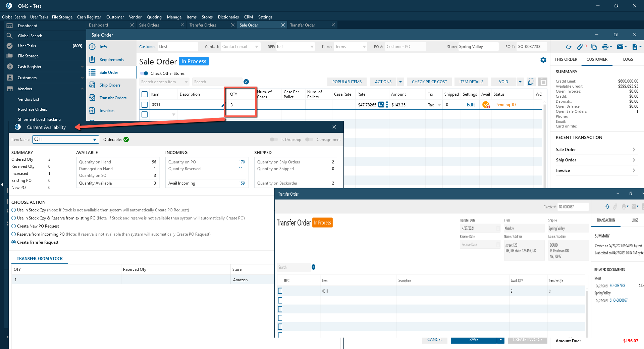Click the Sale Order email envelope icon
The height and width of the screenshot is (349, 644).
click(x=620, y=47)
